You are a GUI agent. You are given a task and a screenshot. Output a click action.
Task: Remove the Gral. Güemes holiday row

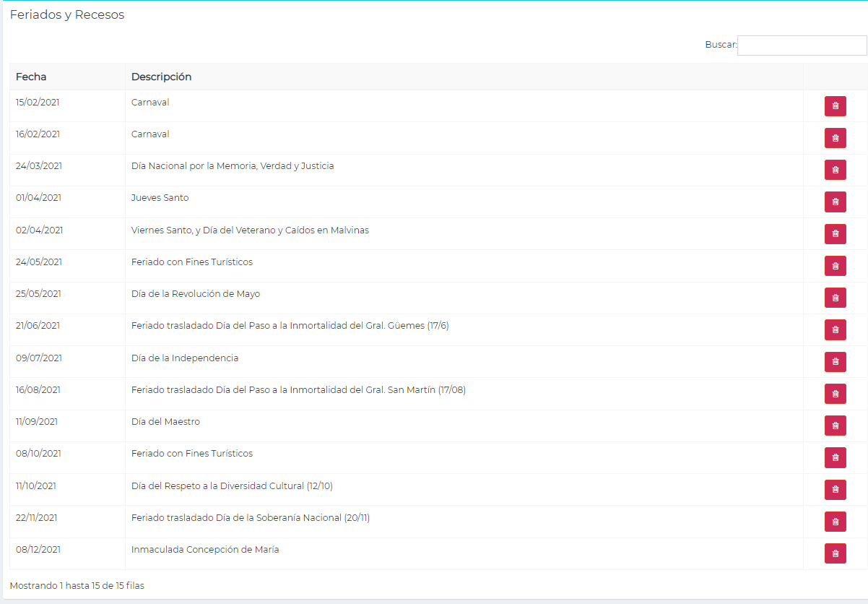(x=835, y=329)
